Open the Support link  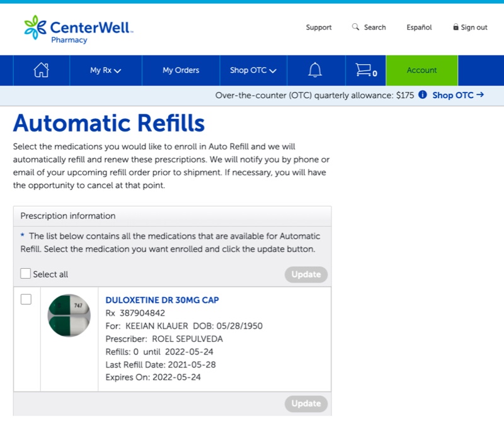319,27
